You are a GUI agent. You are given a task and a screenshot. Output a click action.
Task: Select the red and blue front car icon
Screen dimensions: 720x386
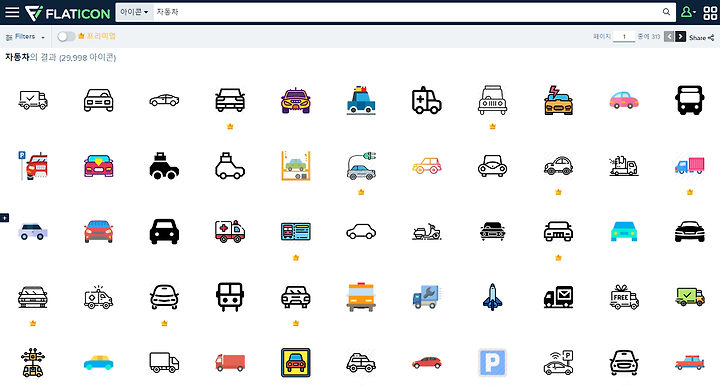coord(99,231)
